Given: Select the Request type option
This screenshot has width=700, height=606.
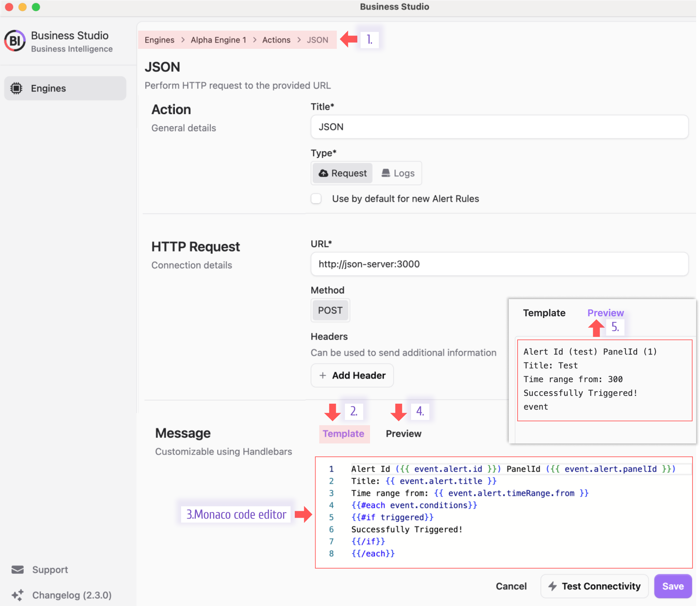Looking at the screenshot, I should [342, 173].
